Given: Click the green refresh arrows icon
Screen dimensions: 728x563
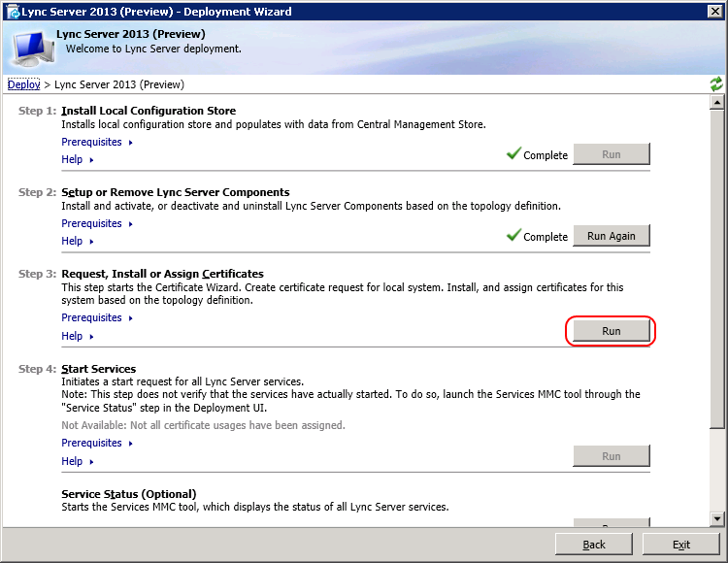Looking at the screenshot, I should [x=716, y=84].
